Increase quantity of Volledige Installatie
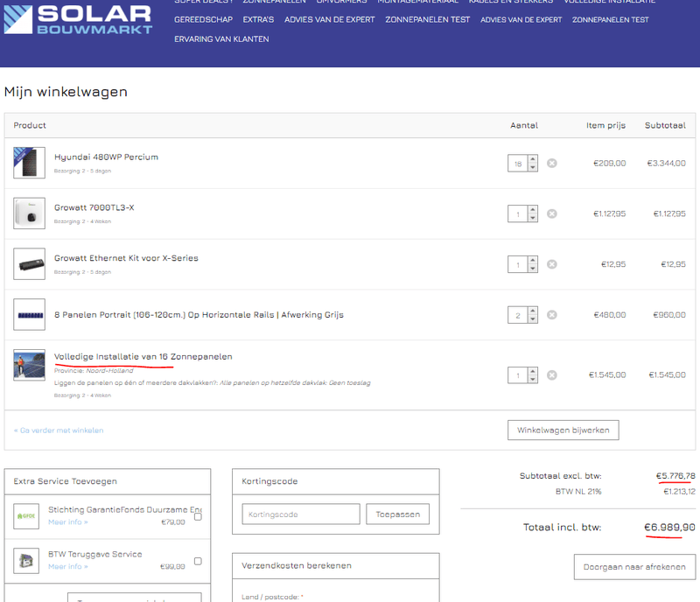Viewport: 700px width, 602px height. click(533, 371)
